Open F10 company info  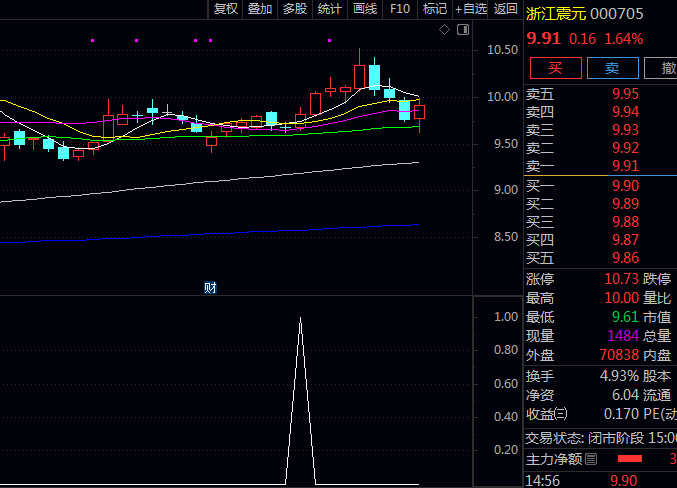[x=400, y=9]
